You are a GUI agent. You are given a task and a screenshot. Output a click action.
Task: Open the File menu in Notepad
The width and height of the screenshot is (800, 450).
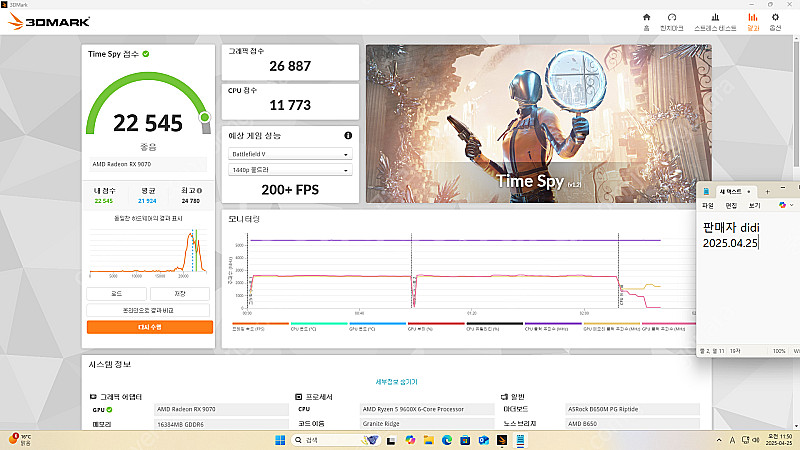click(708, 206)
